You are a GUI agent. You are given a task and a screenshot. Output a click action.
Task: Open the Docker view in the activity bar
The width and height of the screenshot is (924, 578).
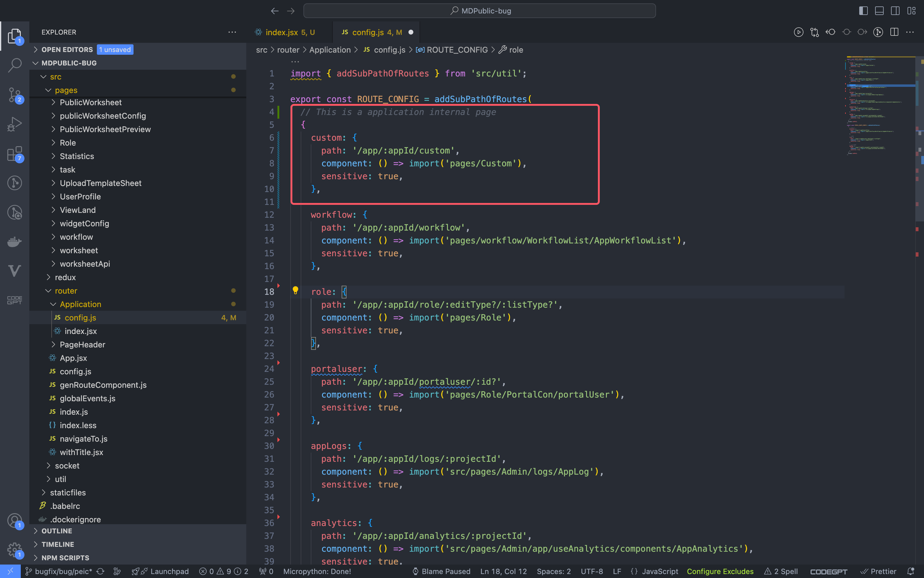click(14, 242)
